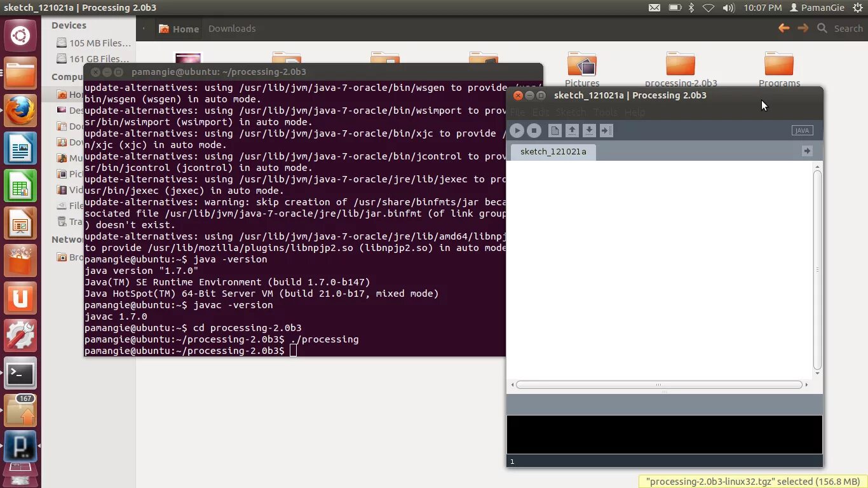The image size is (868, 488).
Task: Open Ubuntu One from the launcher
Action: point(20,299)
